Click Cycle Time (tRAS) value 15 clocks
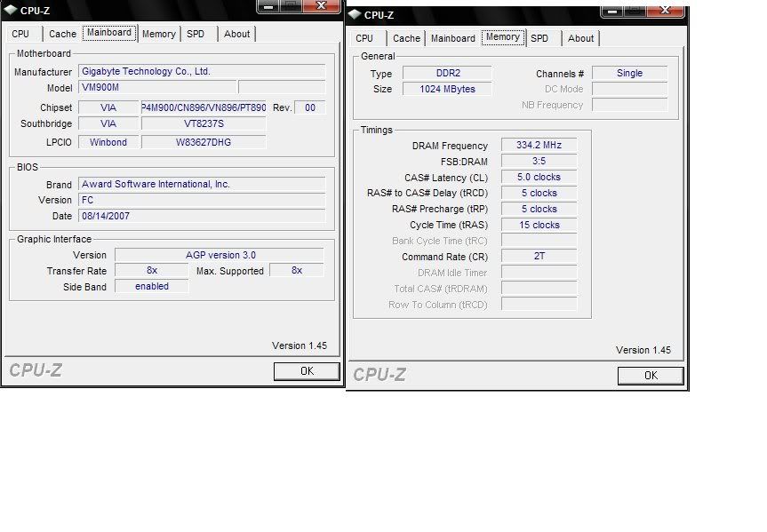Viewport: 767px width, 532px height. tap(539, 225)
